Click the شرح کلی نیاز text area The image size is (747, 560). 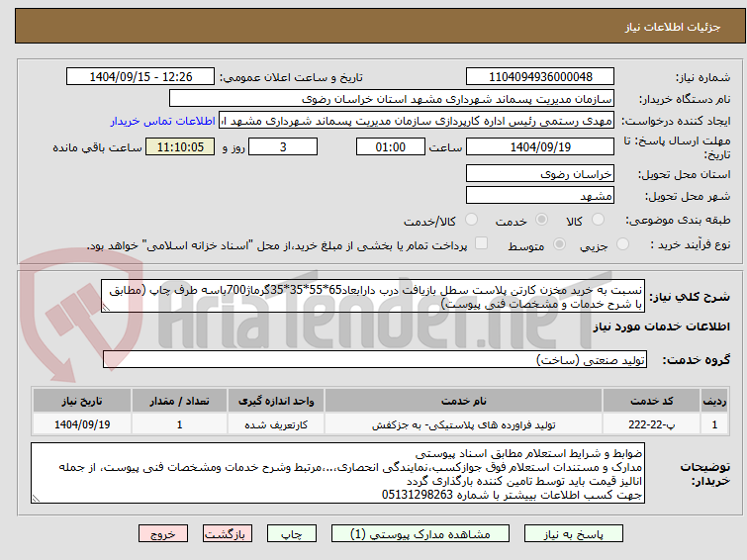tap(373, 297)
